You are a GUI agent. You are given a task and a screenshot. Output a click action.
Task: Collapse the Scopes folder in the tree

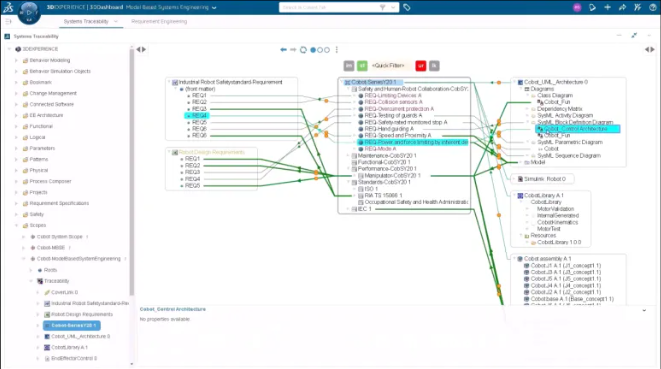coord(16,225)
